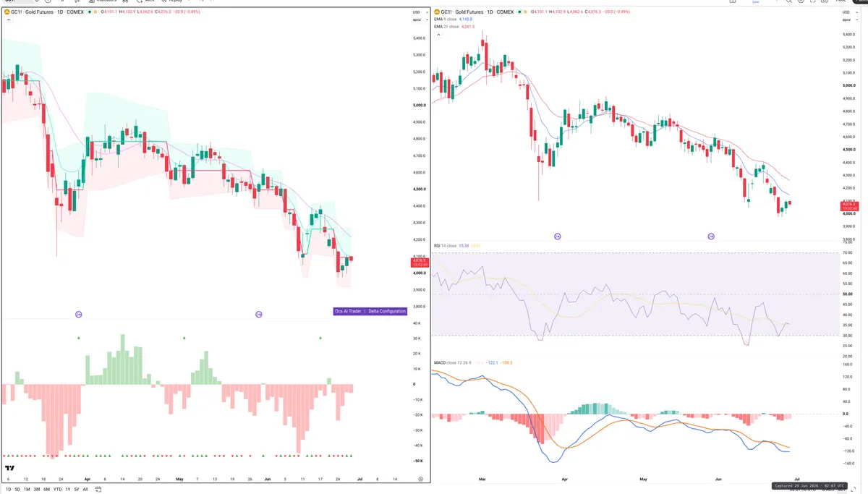
Task: Open the first event marker on right chart
Action: pyautogui.click(x=557, y=237)
